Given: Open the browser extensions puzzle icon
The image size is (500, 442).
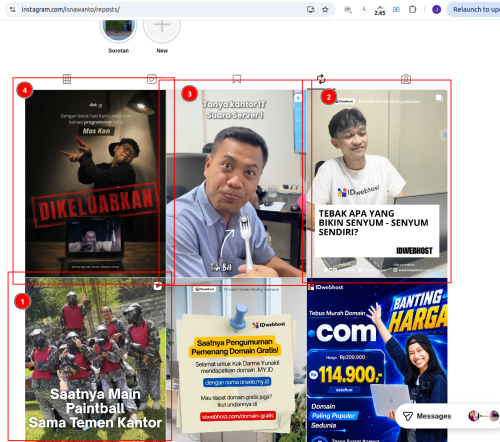Looking at the screenshot, I should coord(412,9).
